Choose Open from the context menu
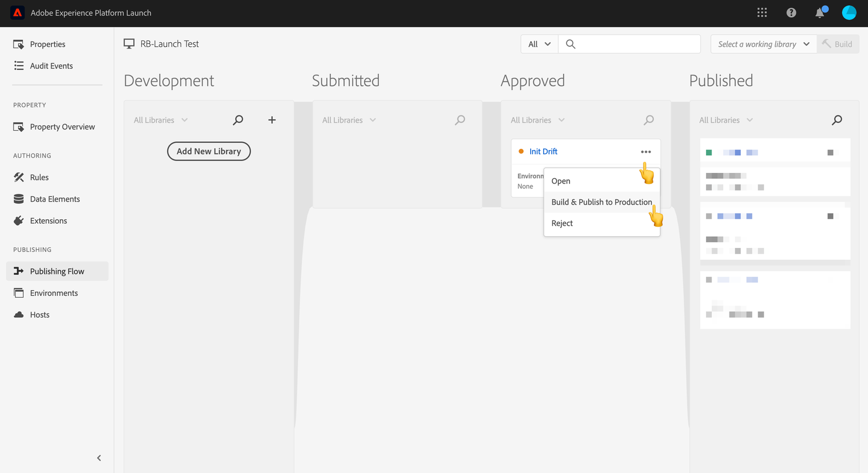 tap(602, 181)
